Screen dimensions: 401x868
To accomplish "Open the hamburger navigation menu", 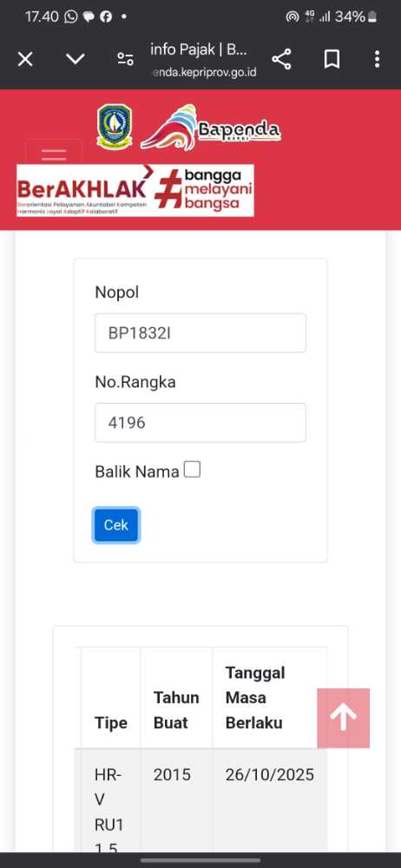I will 54,152.
